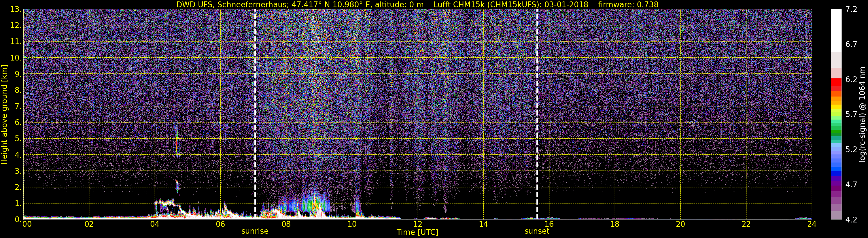Click the '20' time axis tick label
This screenshot has height=238, width=868.
(x=680, y=224)
